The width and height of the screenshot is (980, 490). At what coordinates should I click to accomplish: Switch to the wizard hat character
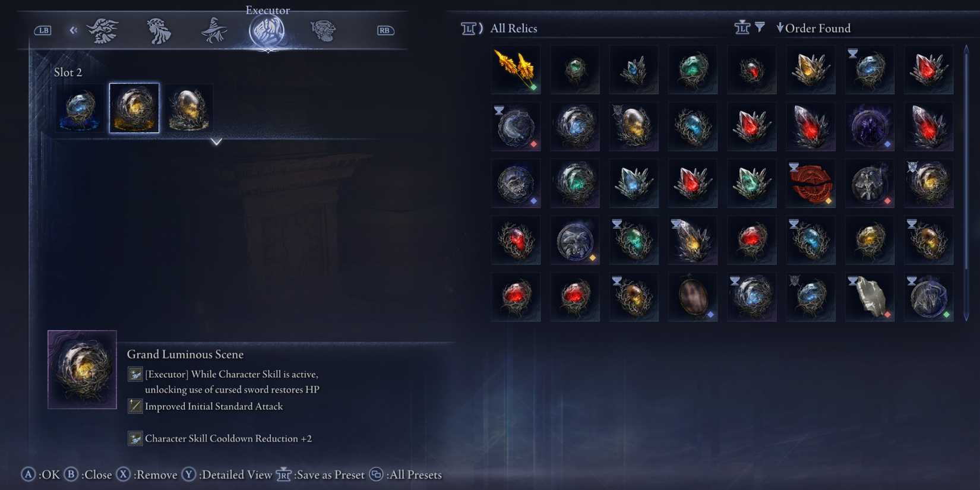[214, 30]
